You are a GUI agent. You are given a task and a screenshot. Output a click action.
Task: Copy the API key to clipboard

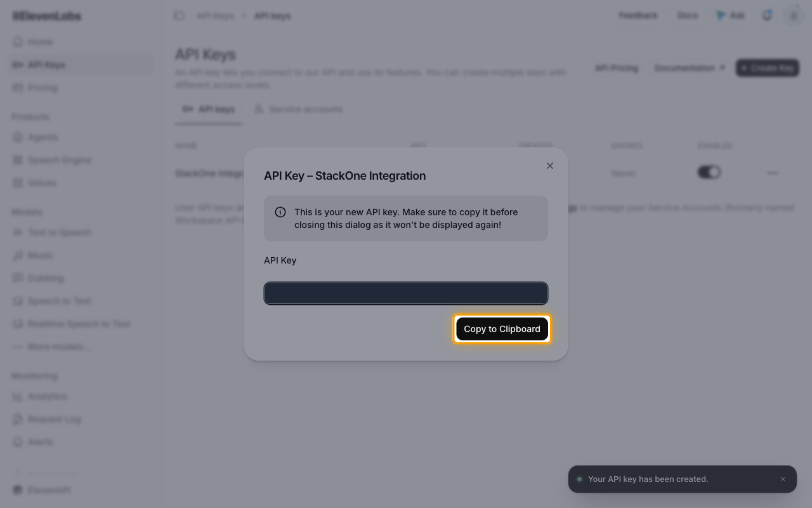[x=502, y=329]
